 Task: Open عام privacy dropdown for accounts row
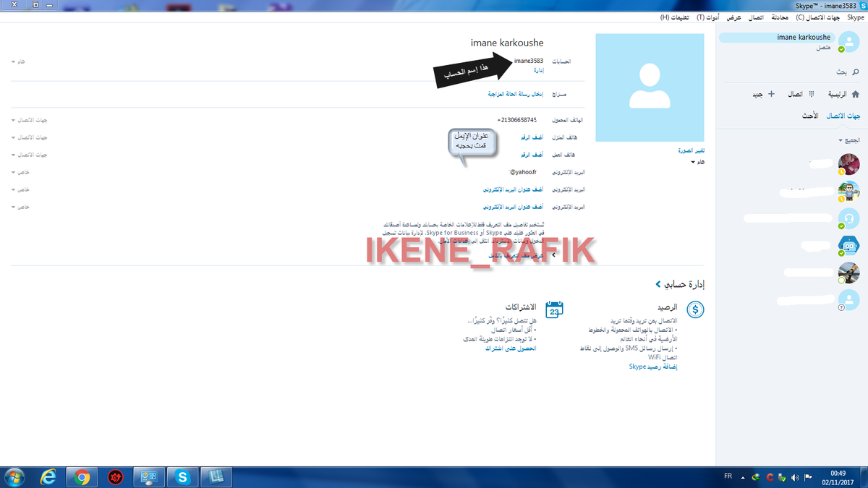pyautogui.click(x=18, y=61)
